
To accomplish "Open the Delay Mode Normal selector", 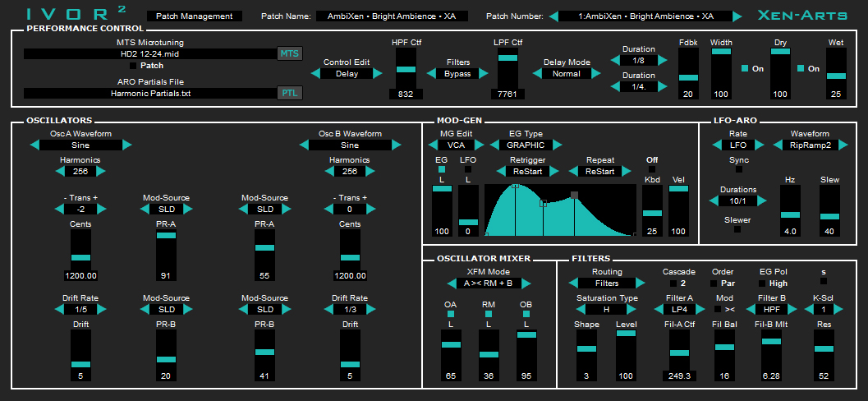I will pyautogui.click(x=567, y=74).
